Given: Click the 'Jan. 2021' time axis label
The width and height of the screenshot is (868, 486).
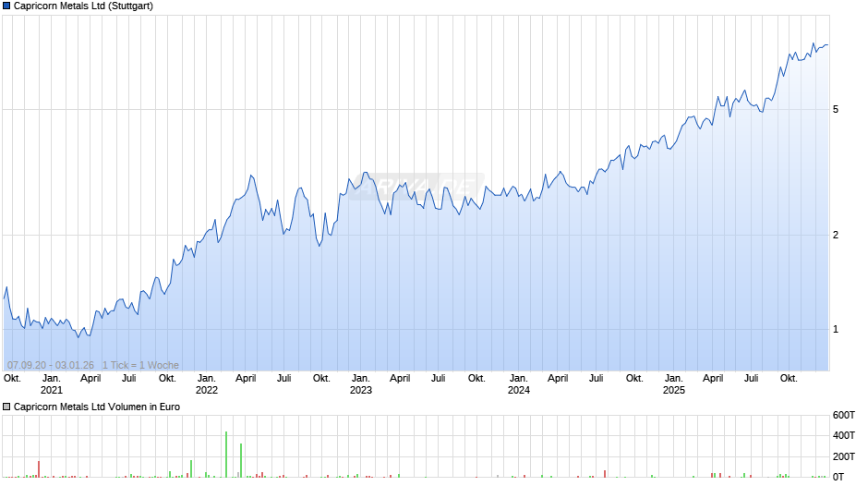Looking at the screenshot, I should tap(52, 384).
